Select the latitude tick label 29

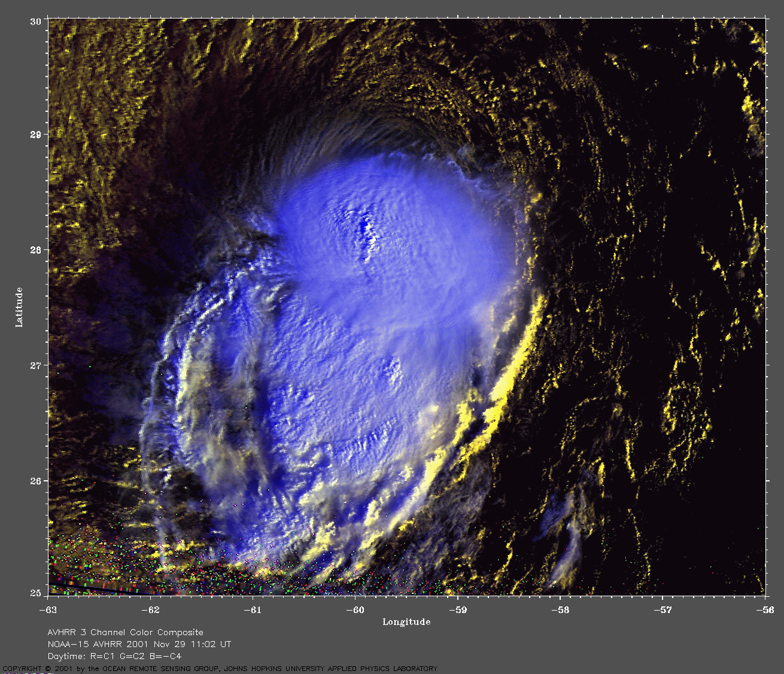35,135
